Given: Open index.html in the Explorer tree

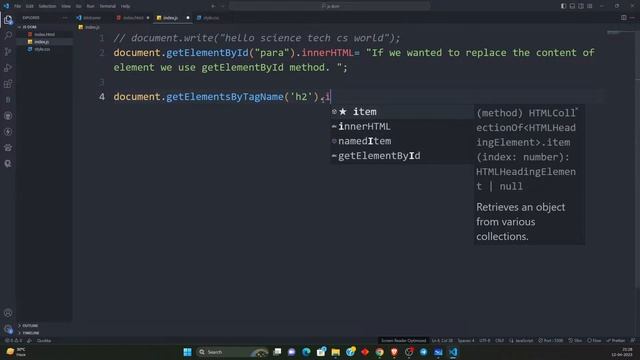Looking at the screenshot, I should pyautogui.click(x=44, y=34).
